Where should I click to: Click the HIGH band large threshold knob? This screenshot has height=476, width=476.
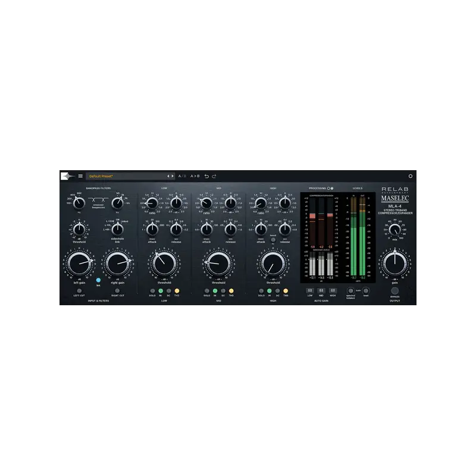[x=273, y=264]
